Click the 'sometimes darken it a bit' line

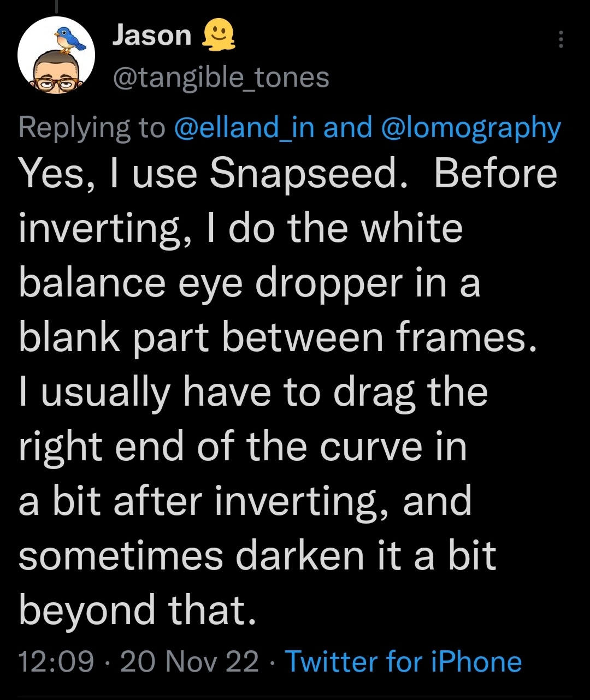(257, 555)
